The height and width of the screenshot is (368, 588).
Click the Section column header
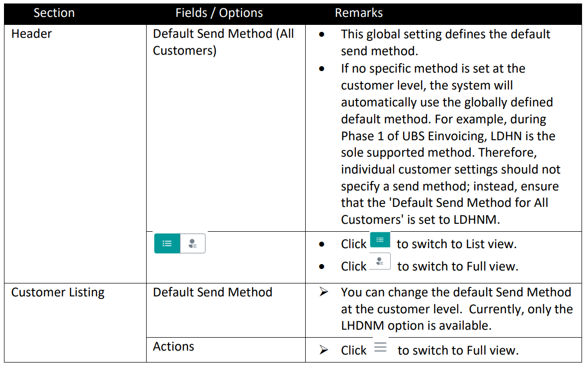pos(54,13)
